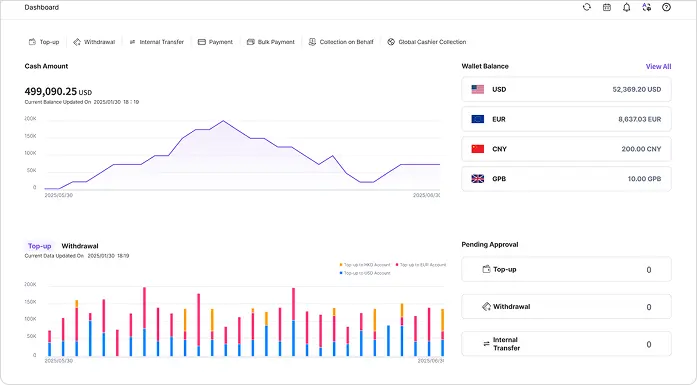Click the Top-up icon under Pending Approval
Screen dimensions: 697x385
[486, 269]
